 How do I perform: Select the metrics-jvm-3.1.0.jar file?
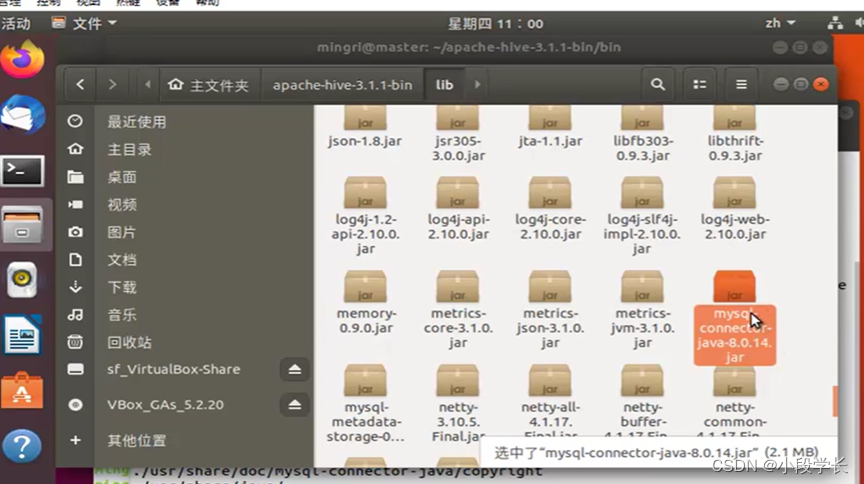642,310
